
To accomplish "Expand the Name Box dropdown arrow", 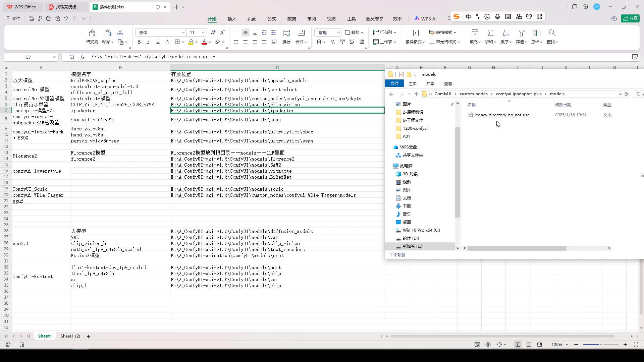I will [54, 57].
